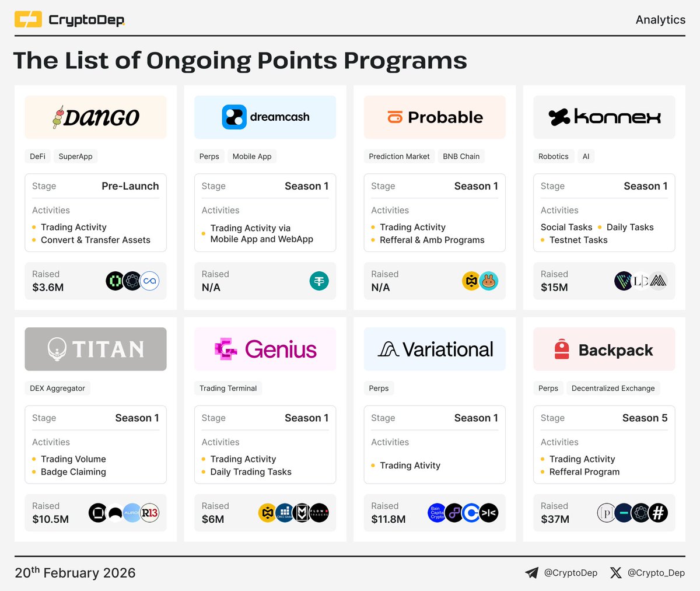Click the green investor icon in Dango's Raised row
This screenshot has height=591, width=700.
pos(115,281)
